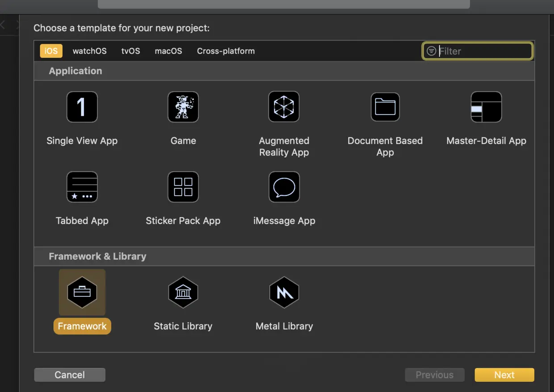Pick the Document Based App folder icon
This screenshot has width=554, height=392.
(385, 107)
